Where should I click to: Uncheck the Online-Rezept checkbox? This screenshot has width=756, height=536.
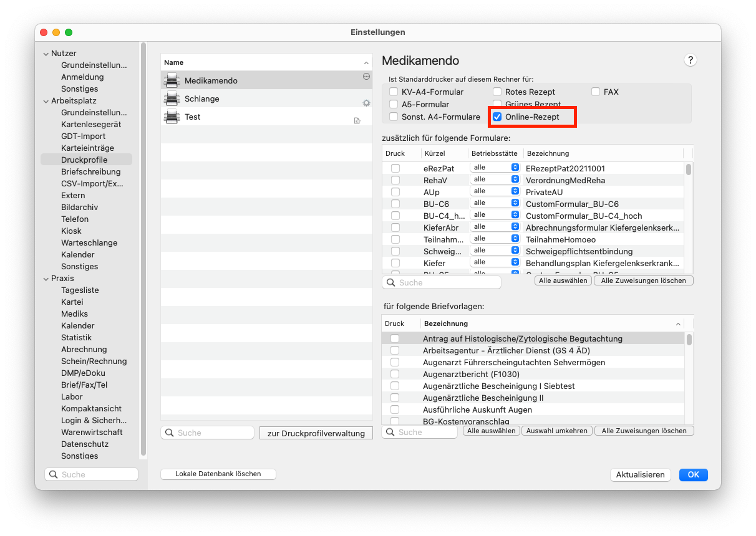[x=497, y=117]
